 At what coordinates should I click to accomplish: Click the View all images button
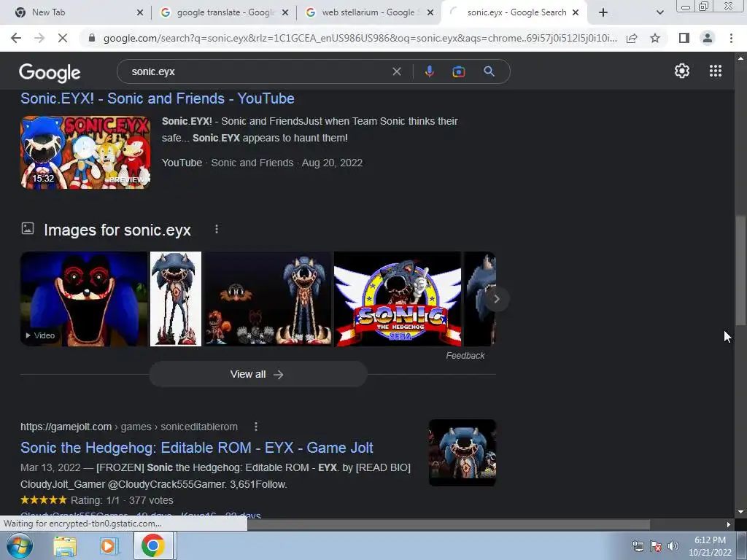258,374
